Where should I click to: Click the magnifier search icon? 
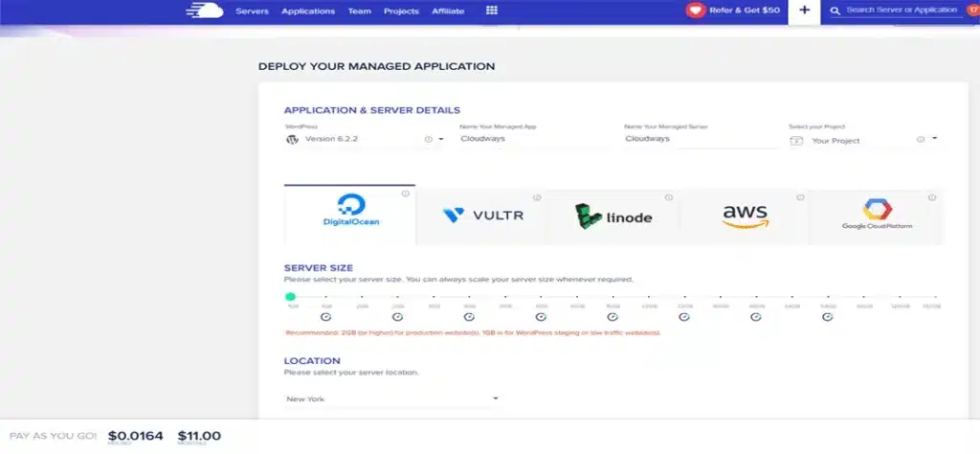click(835, 11)
